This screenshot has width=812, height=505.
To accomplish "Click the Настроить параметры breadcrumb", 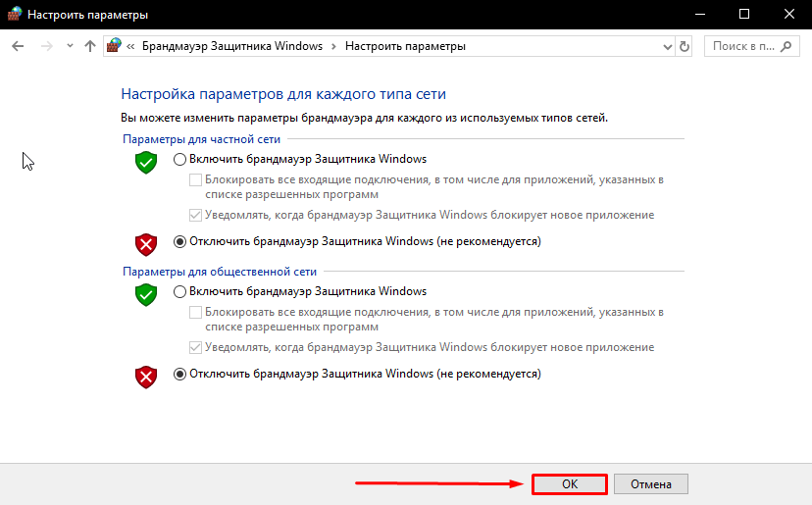I will [x=405, y=46].
